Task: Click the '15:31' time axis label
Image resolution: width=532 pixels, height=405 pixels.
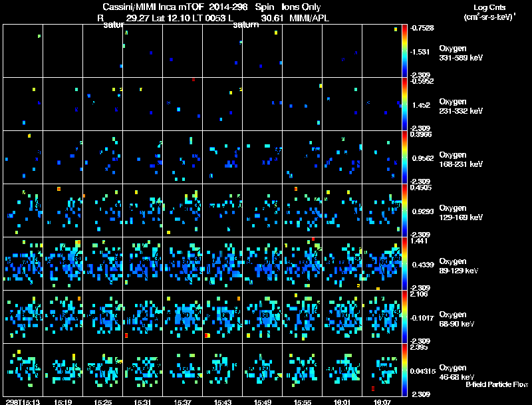Action: pos(142,402)
